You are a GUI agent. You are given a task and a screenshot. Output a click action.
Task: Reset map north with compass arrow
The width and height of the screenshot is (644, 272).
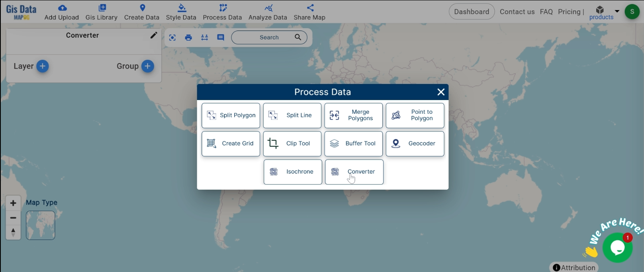pos(13,232)
